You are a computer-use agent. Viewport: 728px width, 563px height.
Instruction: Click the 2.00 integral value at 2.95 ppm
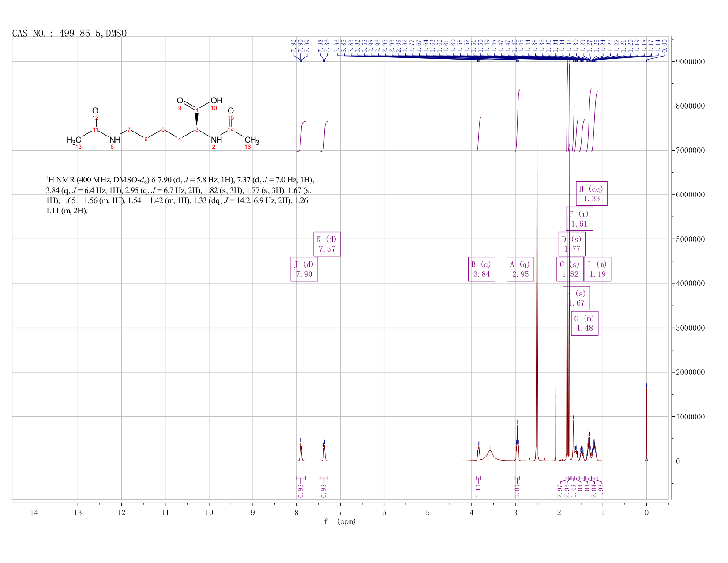coord(518,491)
